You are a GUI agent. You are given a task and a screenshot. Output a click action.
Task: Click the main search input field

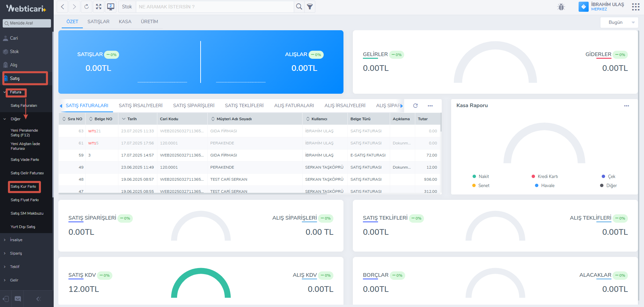[215, 7]
